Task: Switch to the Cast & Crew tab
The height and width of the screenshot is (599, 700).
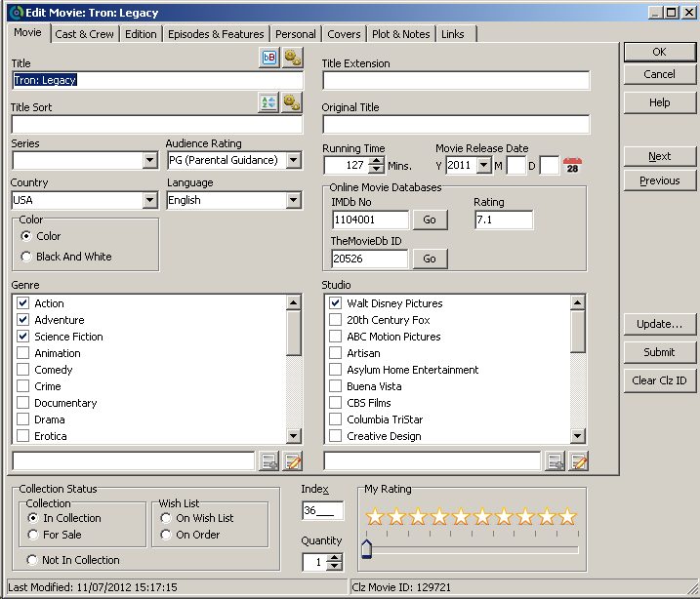Action: pos(84,34)
